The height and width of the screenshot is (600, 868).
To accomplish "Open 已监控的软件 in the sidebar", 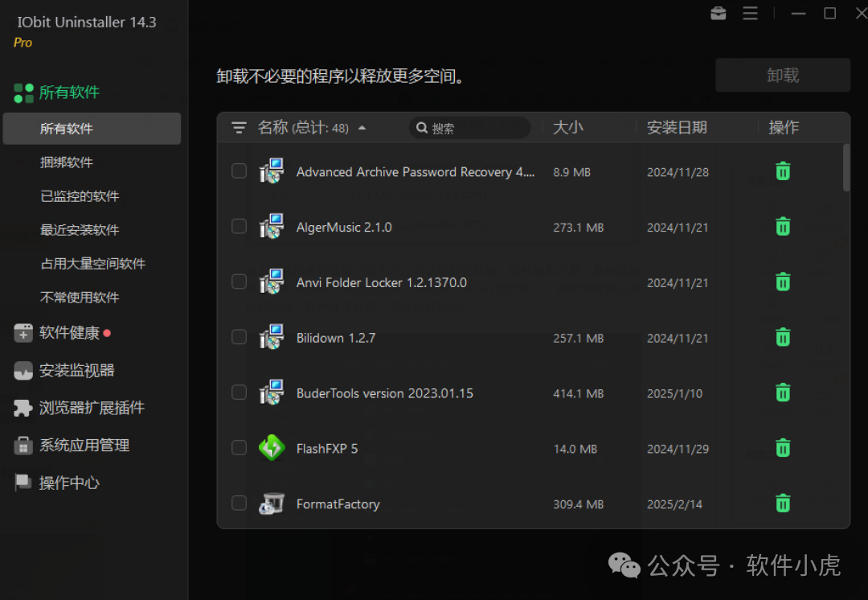I will pyautogui.click(x=80, y=196).
